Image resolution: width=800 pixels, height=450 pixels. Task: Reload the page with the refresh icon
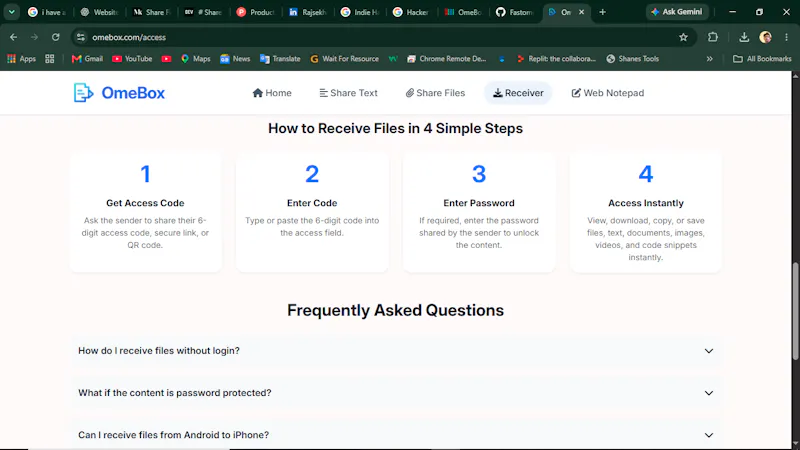pyautogui.click(x=56, y=37)
